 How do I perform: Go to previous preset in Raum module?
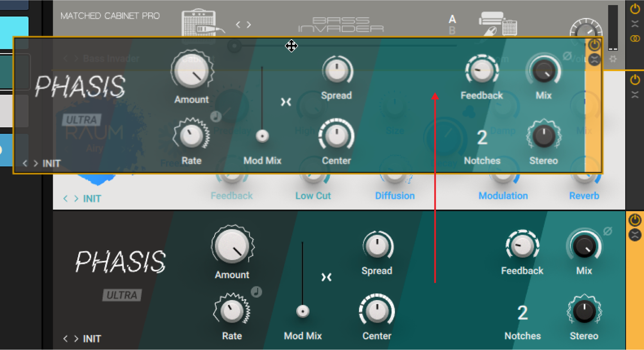pos(65,199)
